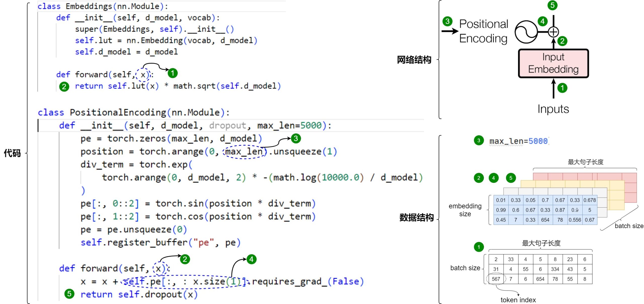644x304 pixels.
Task: Click the dashed-circled 567 token cell
Action: pyautogui.click(x=496, y=279)
